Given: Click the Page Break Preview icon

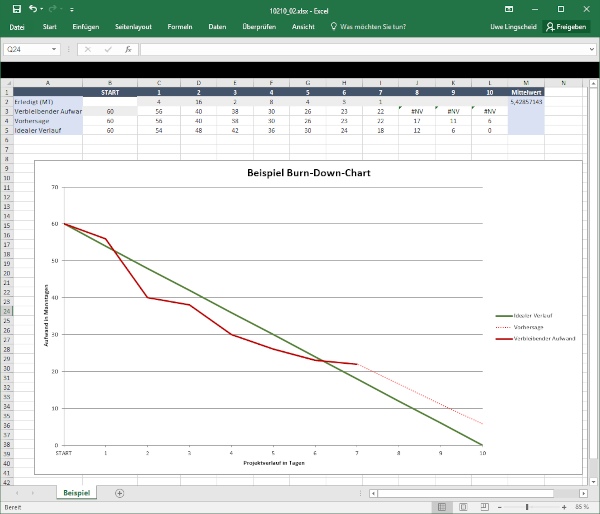Looking at the screenshot, I should pos(486,507).
